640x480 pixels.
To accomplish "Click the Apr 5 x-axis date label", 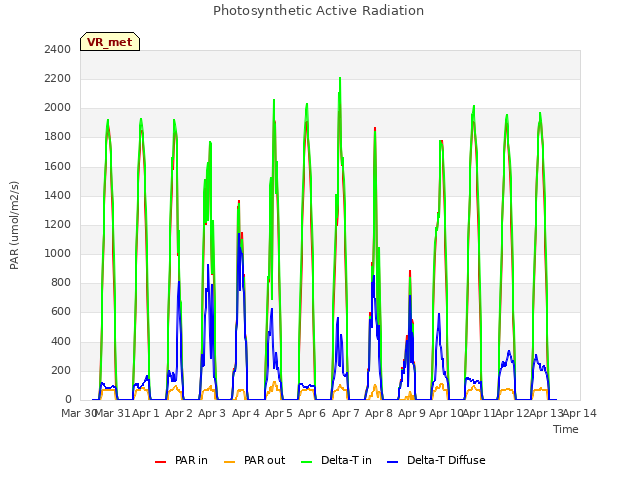I will click(279, 413).
